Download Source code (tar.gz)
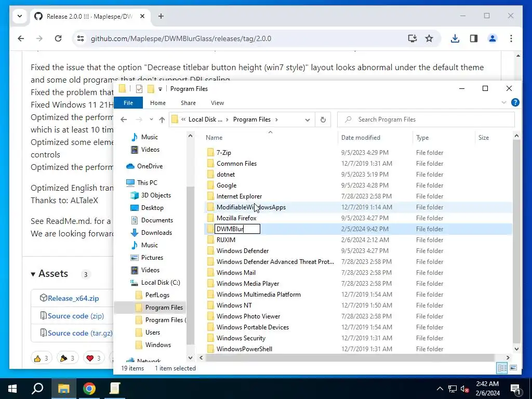 (x=79, y=333)
